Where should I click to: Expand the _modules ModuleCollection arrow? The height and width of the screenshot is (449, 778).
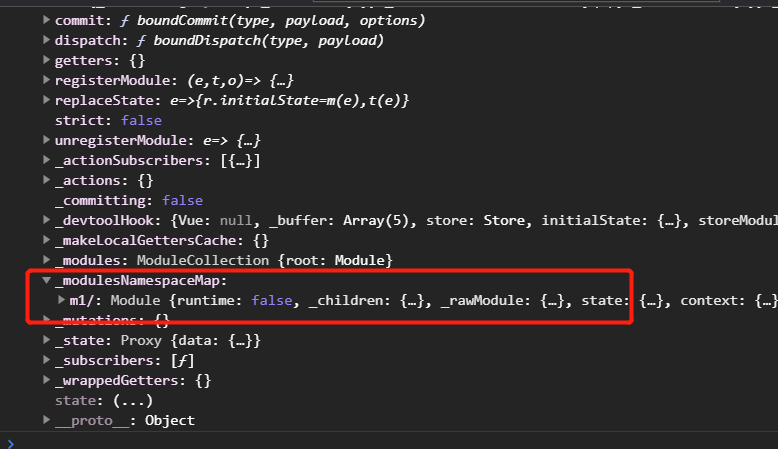click(x=47, y=259)
